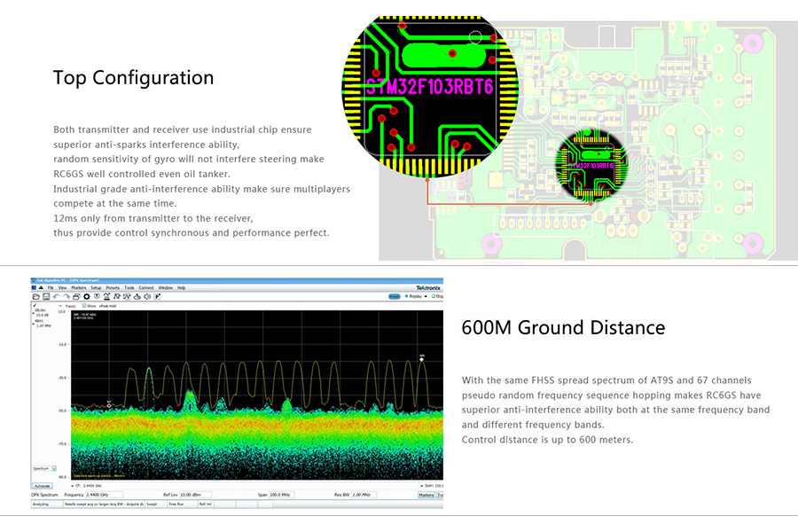Open the Connect menu
Image resolution: width=798 pixels, height=532 pixels.
pos(146,287)
